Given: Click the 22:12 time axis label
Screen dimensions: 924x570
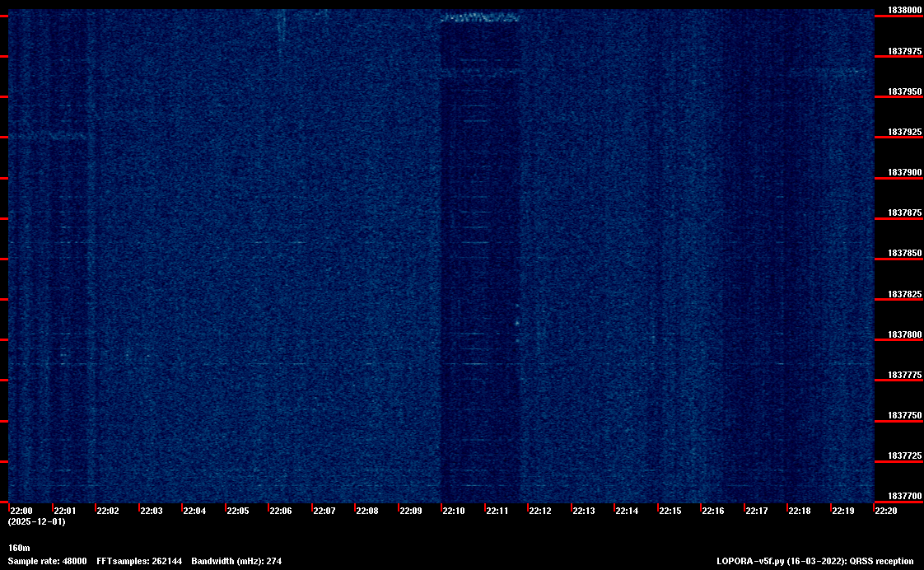Looking at the screenshot, I should pos(540,511).
